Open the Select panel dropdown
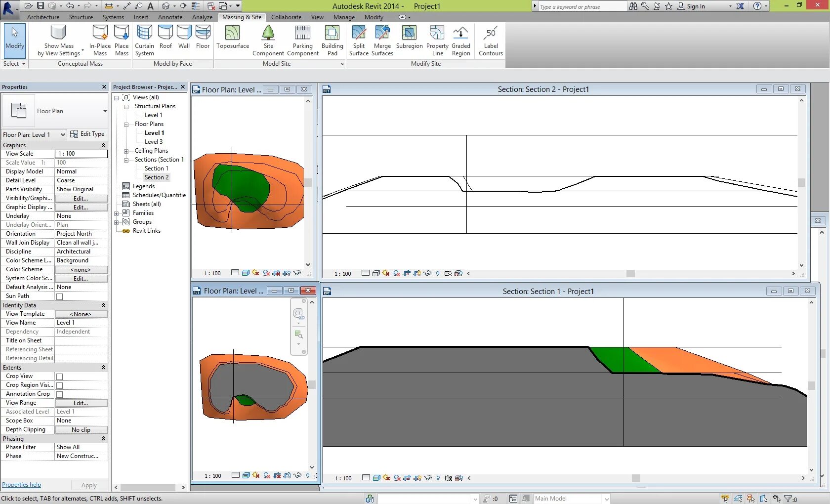Image resolution: width=830 pixels, height=504 pixels. (x=14, y=64)
